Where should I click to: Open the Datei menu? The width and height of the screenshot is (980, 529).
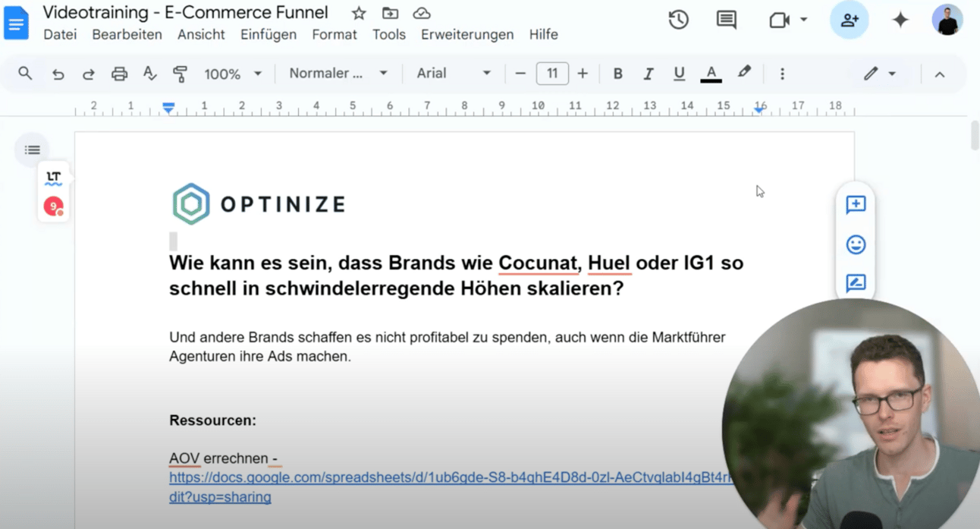coord(60,35)
